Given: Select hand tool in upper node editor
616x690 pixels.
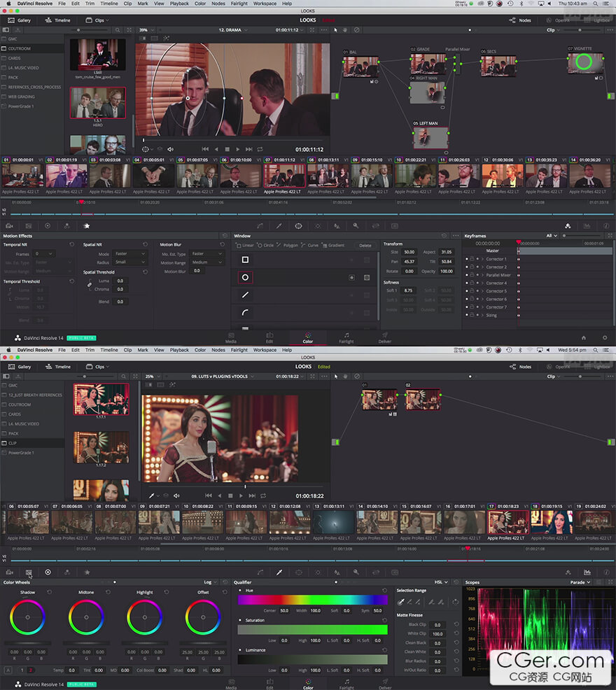Looking at the screenshot, I should (345, 30).
